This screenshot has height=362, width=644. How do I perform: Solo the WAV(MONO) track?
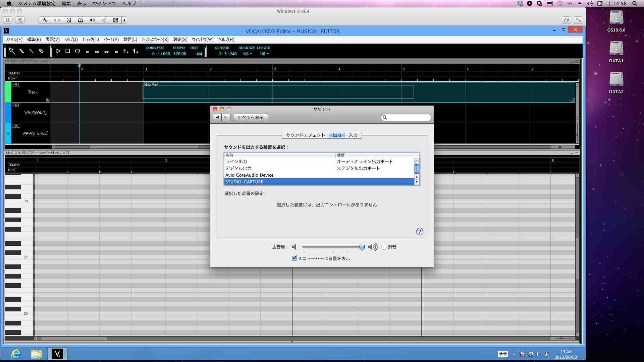(x=18, y=105)
